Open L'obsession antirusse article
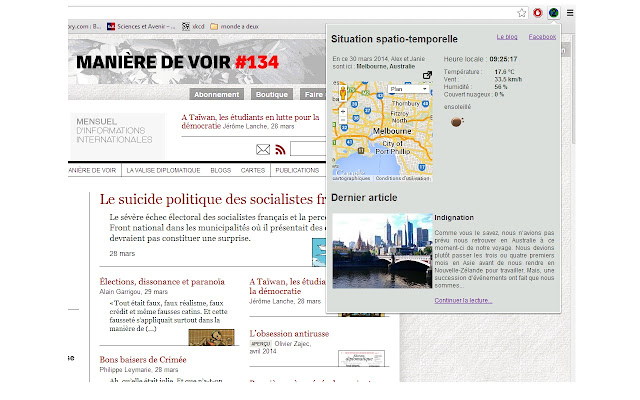This screenshot has height=400, width=640. [x=289, y=333]
